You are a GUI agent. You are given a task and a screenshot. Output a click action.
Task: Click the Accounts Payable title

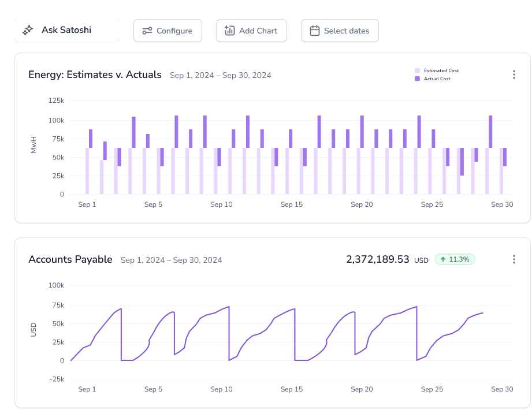click(x=70, y=259)
